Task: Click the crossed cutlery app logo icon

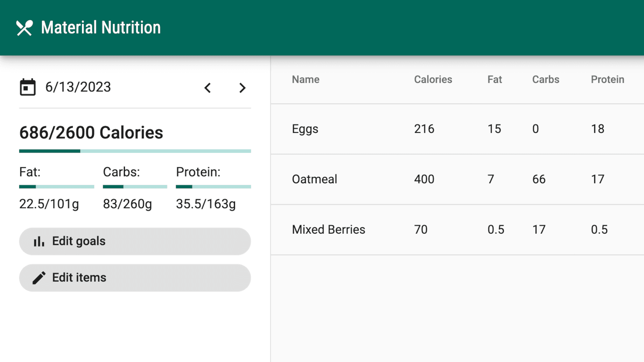Action: [x=24, y=27]
